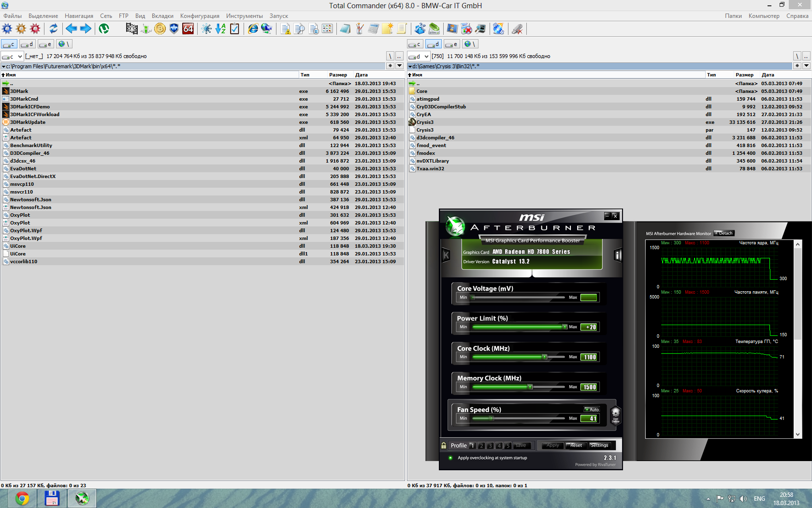The image size is (812, 508).
Task: Click the Afterburner Reset button
Action: click(x=576, y=446)
